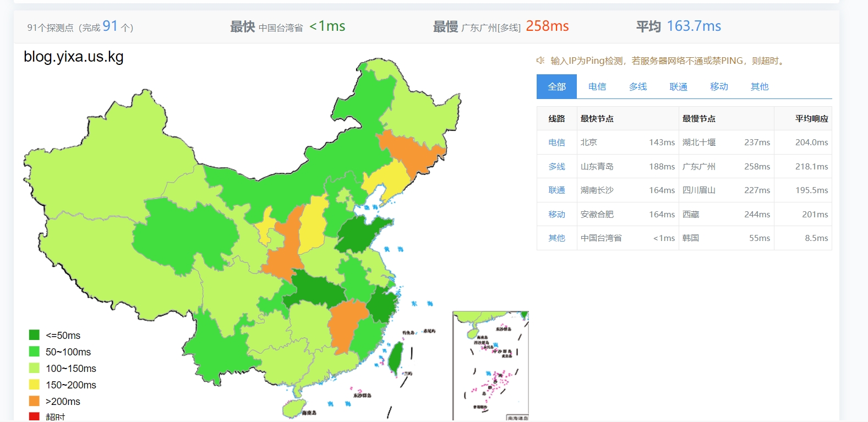868x422 pixels.
Task: Click the 其他 link in the table row
Action: tap(556, 238)
